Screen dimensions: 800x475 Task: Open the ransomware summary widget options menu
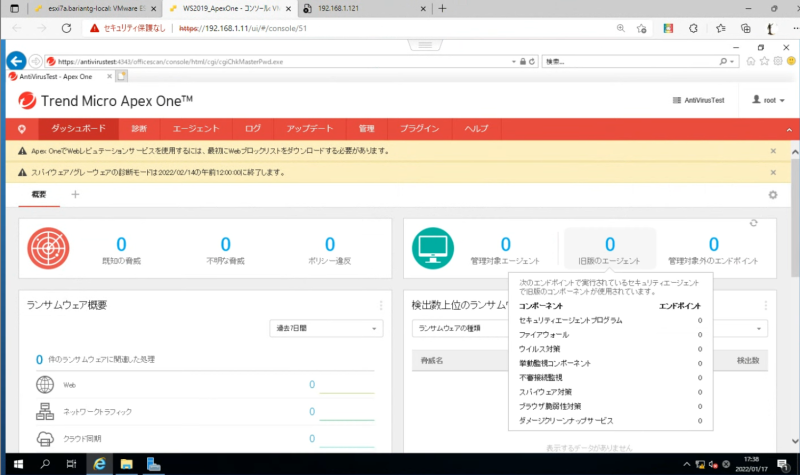[381, 305]
